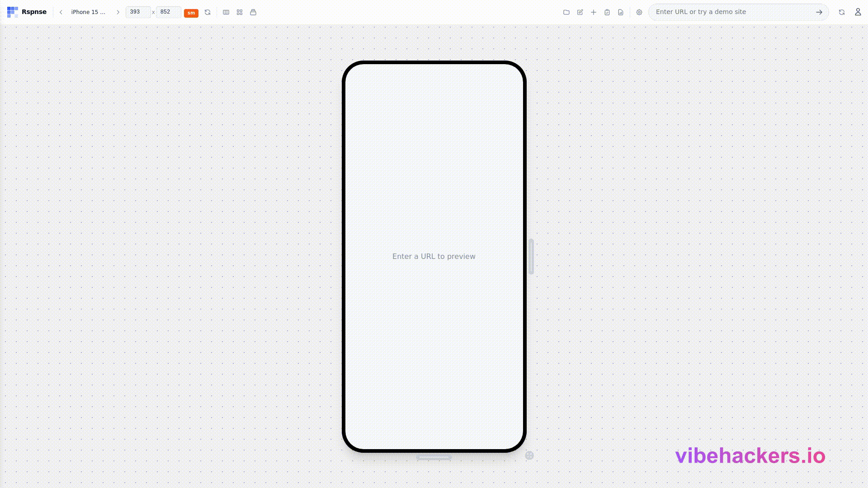This screenshot has width=868, height=488.
Task: Open the folder icon in the toolbar
Action: (x=566, y=12)
